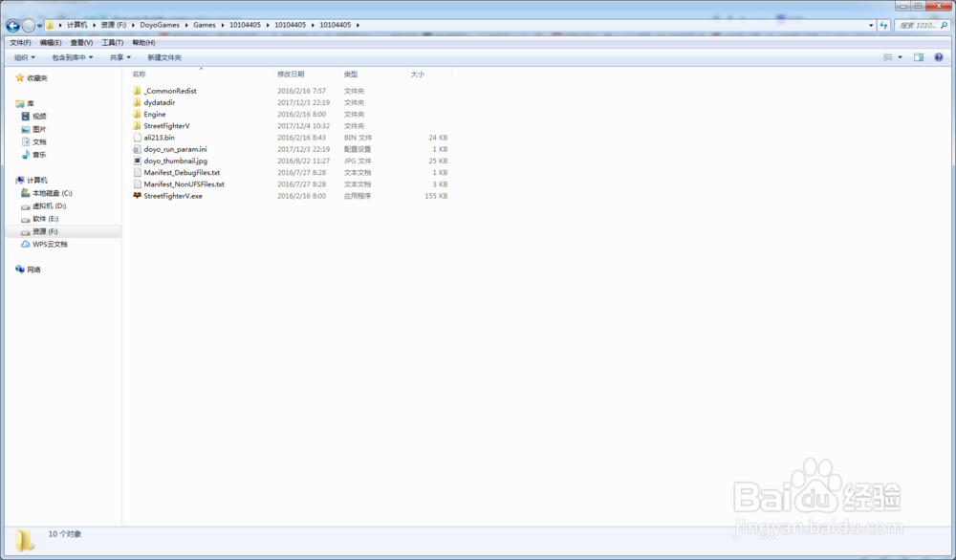Image resolution: width=956 pixels, height=560 pixels.
Task: Expand arrow after Games breadcrumb
Action: point(223,25)
